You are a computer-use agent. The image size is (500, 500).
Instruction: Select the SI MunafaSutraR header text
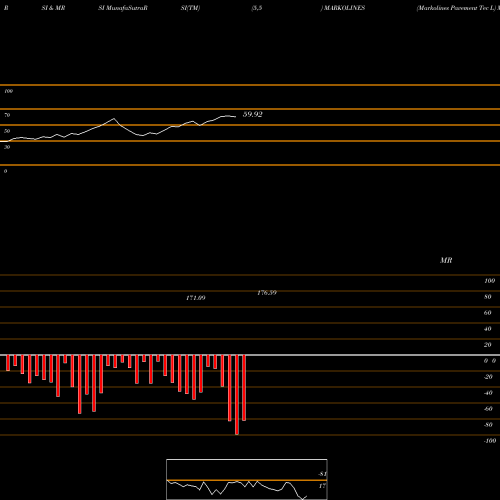[123, 8]
